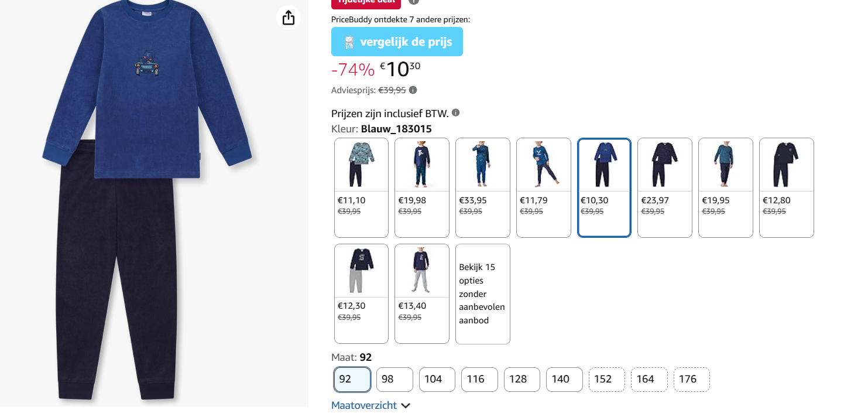Click info icon beside BTW notice

(456, 112)
